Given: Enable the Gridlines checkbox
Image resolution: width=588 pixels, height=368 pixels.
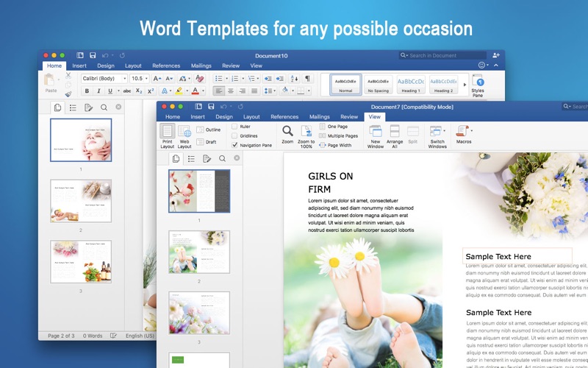Looking at the screenshot, I should (234, 135).
